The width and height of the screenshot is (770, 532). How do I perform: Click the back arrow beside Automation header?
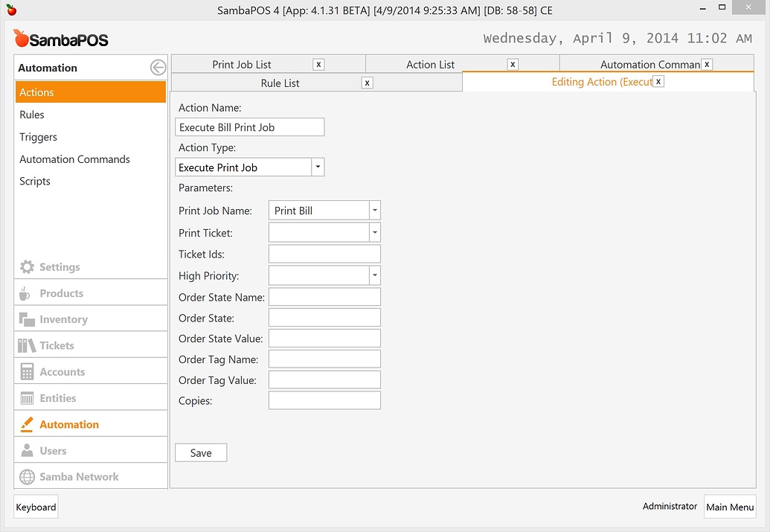(x=157, y=67)
